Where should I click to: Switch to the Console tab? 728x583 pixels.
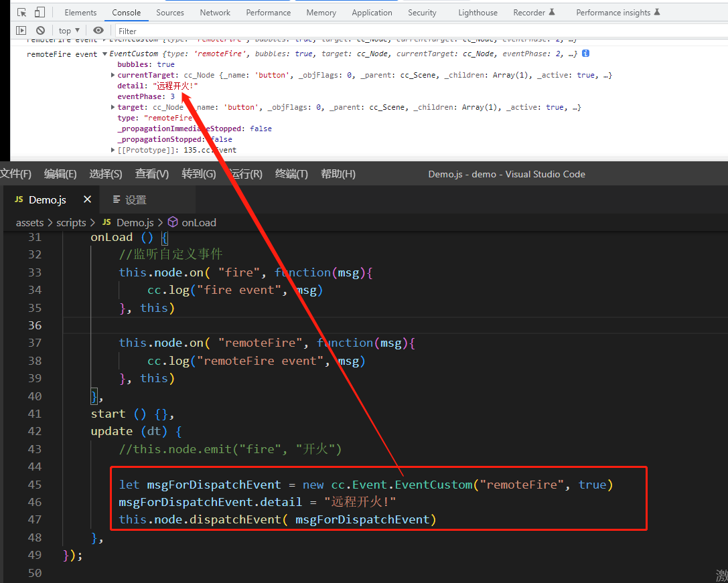click(x=127, y=13)
